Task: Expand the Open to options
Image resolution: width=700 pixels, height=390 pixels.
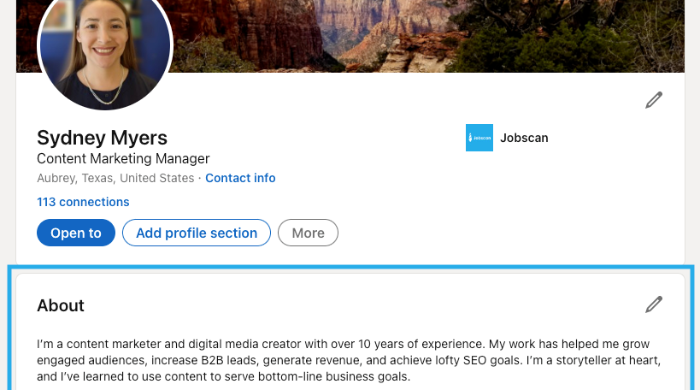Action: coord(76,233)
